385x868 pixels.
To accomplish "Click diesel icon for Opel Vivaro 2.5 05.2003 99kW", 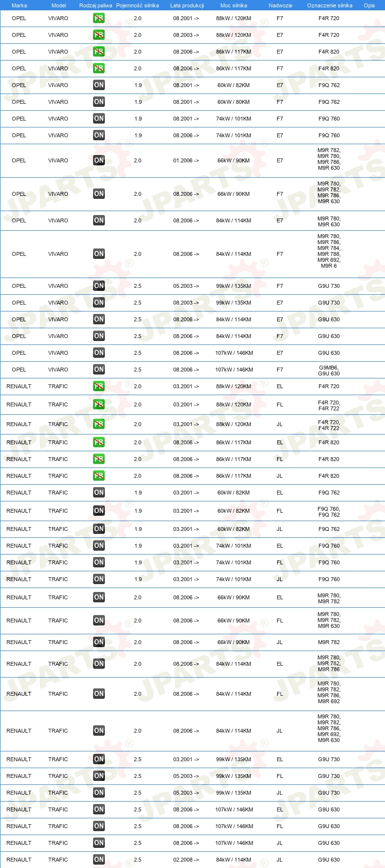I will pyautogui.click(x=99, y=286).
